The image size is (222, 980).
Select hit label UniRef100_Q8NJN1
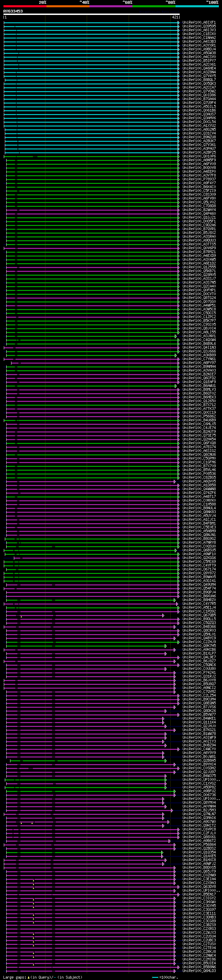tap(199, 535)
